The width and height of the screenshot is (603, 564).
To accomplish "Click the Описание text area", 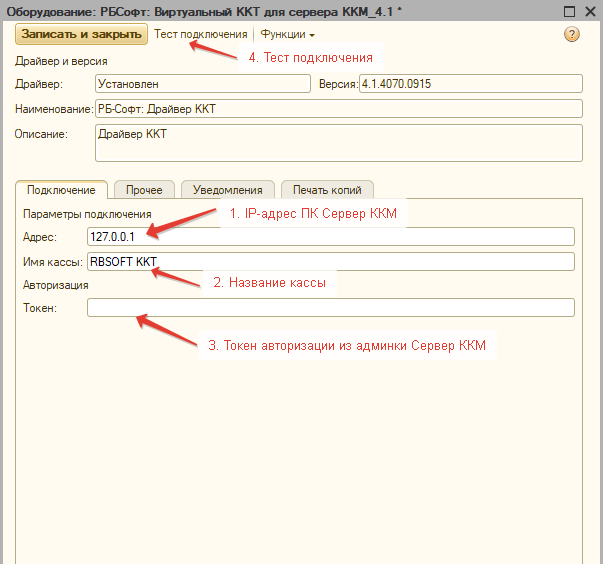I will click(338, 143).
